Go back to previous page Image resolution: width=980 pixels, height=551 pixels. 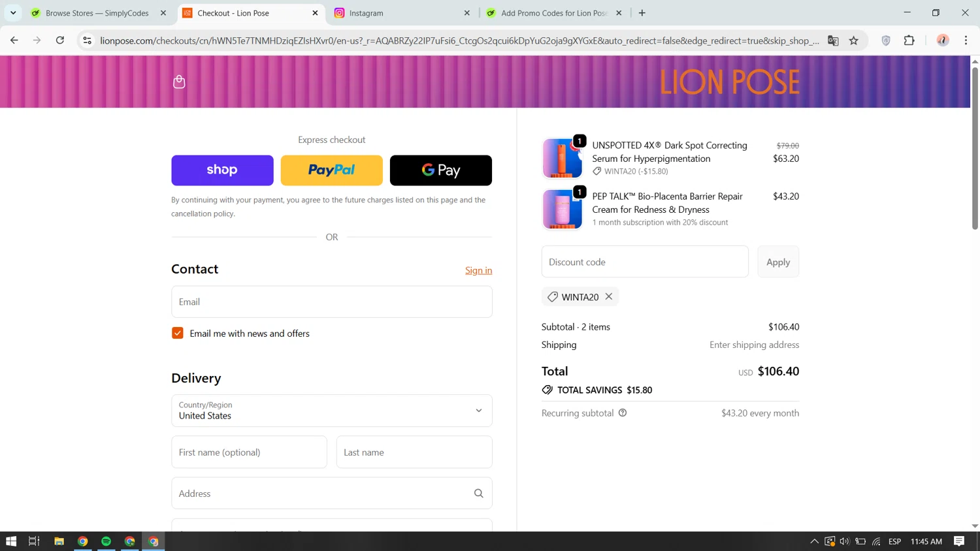(x=14, y=40)
